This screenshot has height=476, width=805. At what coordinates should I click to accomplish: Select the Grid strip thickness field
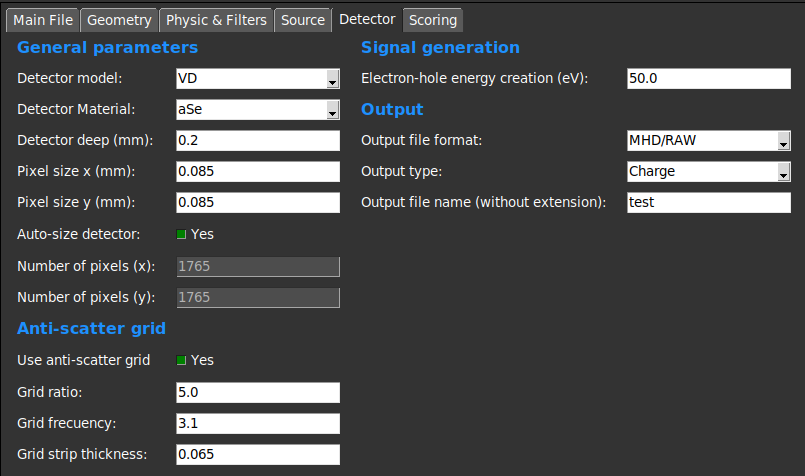click(257, 454)
